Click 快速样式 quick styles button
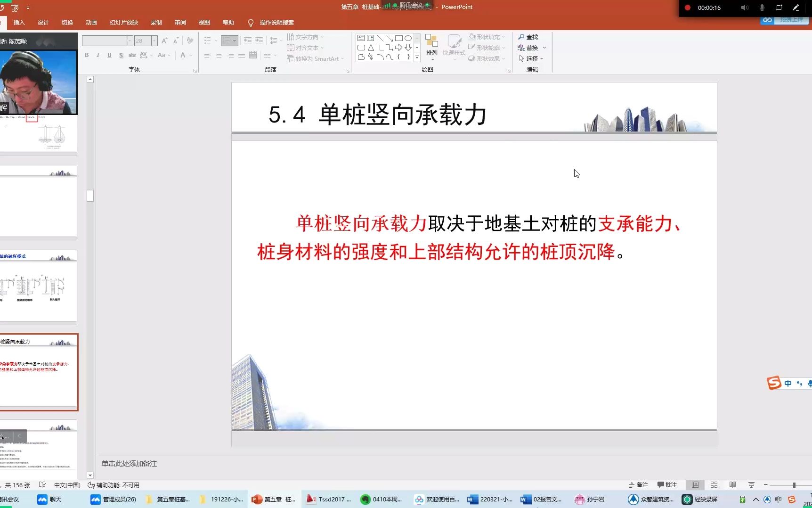The width and height of the screenshot is (812, 508). click(x=454, y=47)
